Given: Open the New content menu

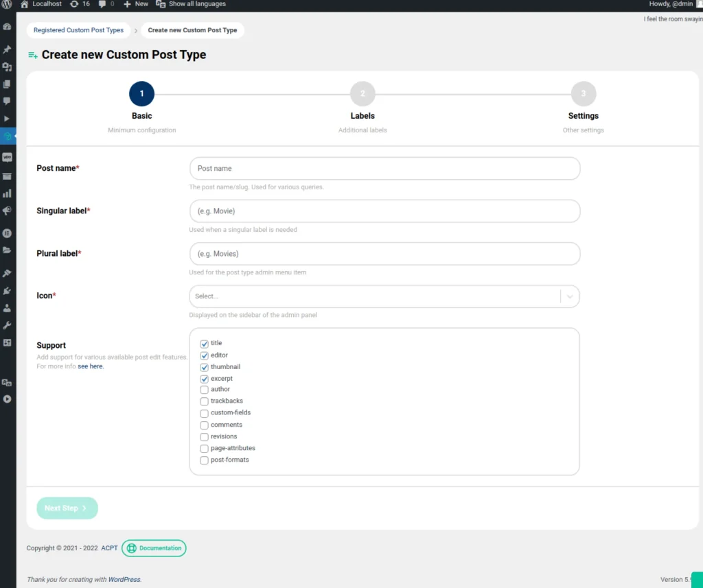Looking at the screenshot, I should click(x=136, y=4).
